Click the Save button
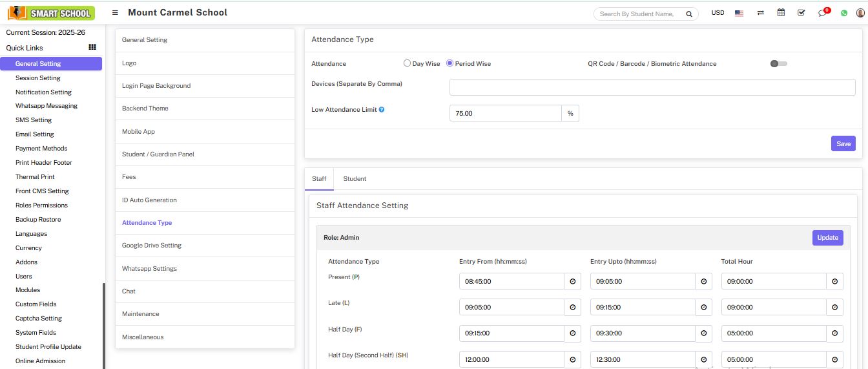The width and height of the screenshot is (868, 369). coord(843,143)
